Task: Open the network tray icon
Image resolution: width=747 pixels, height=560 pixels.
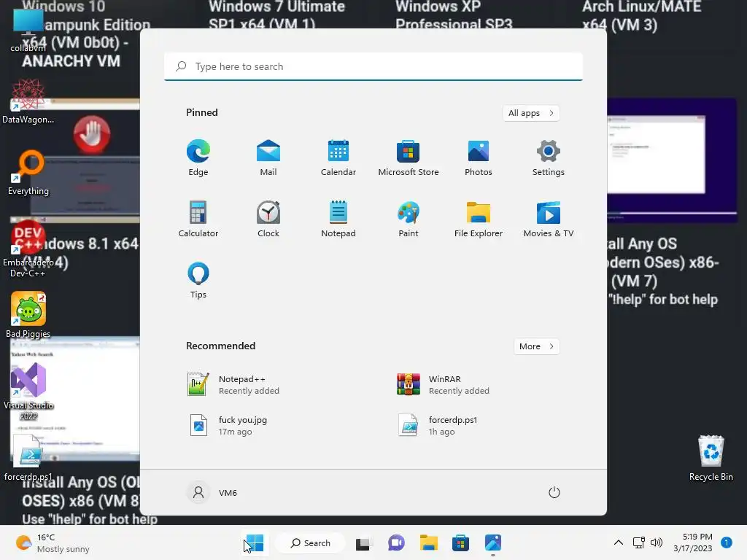Action: click(639, 542)
